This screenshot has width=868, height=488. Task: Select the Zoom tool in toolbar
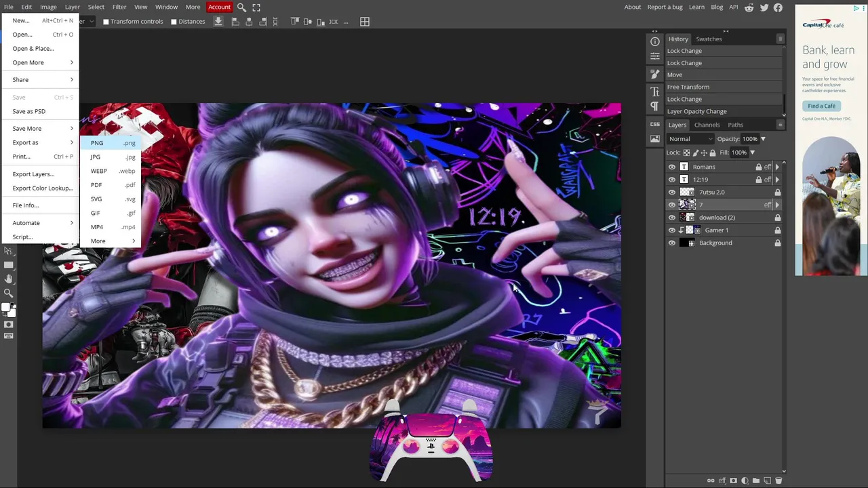[x=9, y=293]
